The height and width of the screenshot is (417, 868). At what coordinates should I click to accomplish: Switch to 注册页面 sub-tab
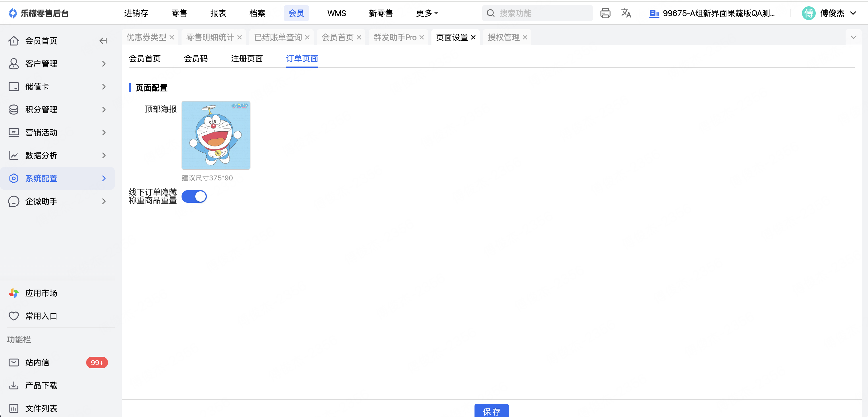[x=247, y=59]
